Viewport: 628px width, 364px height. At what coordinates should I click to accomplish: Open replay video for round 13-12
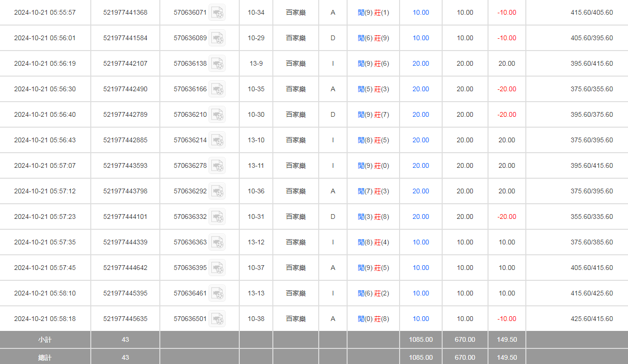[x=217, y=242]
